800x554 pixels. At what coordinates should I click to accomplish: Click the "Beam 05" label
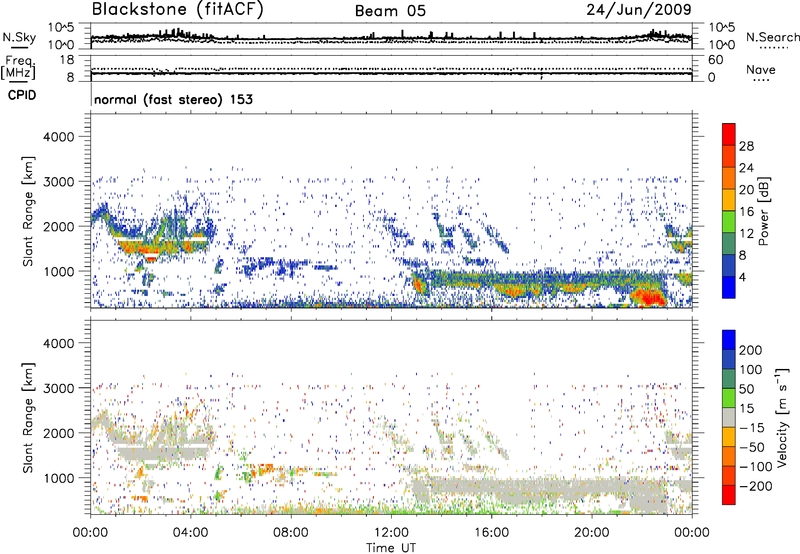point(390,11)
